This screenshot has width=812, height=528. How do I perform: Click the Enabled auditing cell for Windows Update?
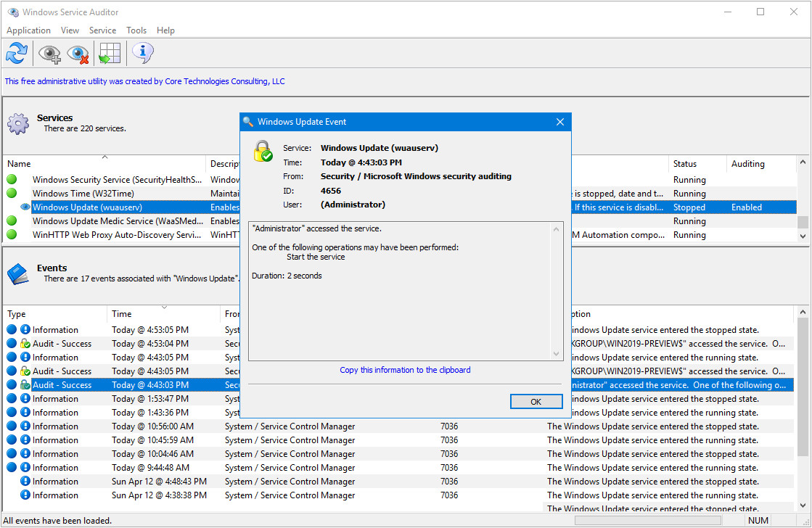[x=746, y=207]
